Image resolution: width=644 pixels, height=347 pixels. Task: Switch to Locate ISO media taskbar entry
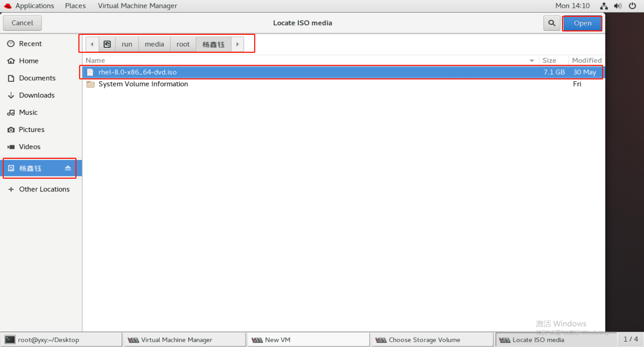pyautogui.click(x=556, y=340)
